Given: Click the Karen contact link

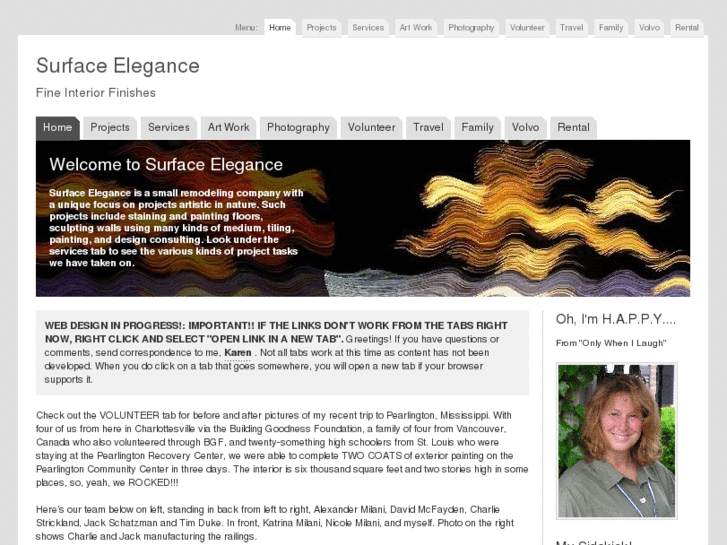Looking at the screenshot, I should pos(237,353).
